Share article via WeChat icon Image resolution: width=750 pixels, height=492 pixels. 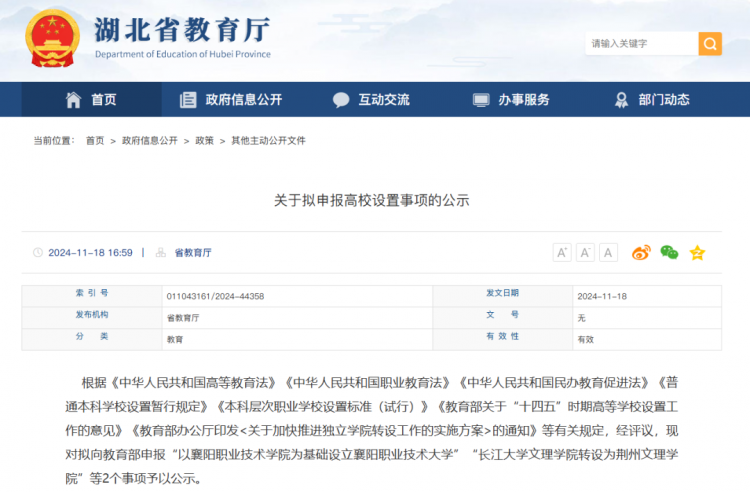669,252
